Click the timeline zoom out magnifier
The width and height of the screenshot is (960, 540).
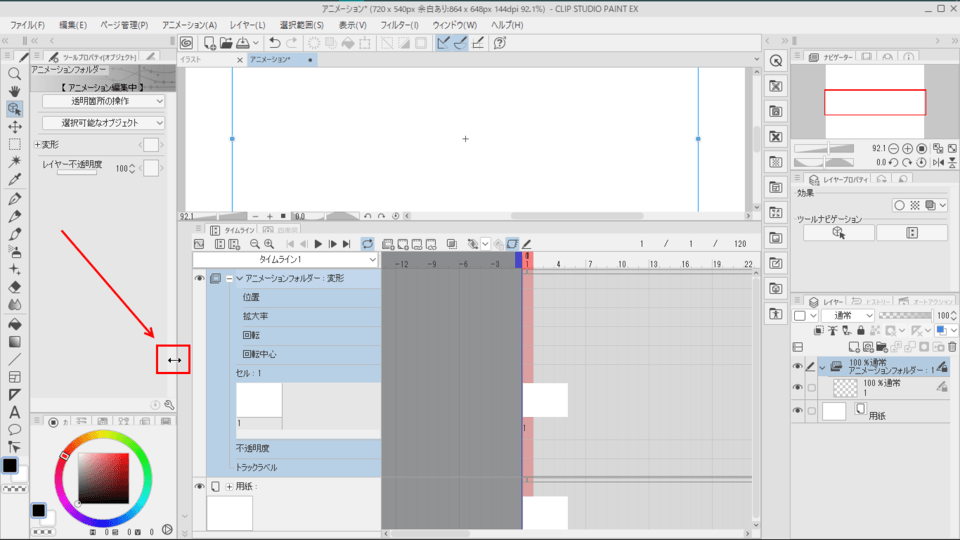[255, 244]
